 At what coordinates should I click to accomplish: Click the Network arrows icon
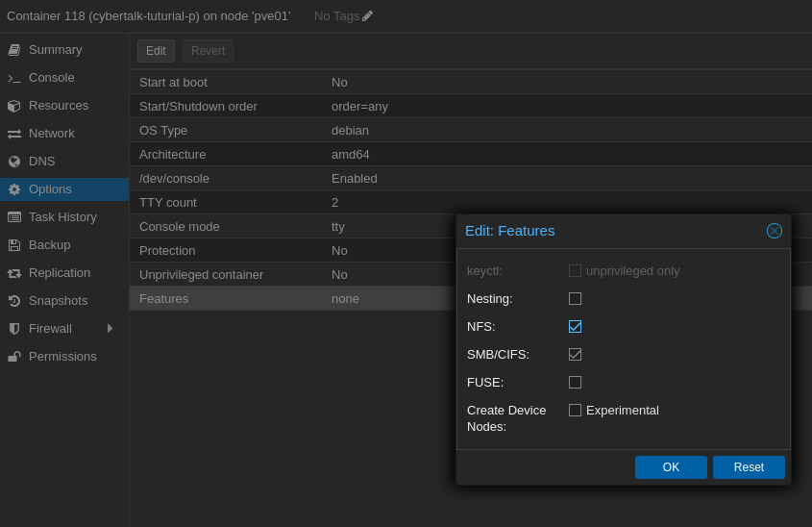coord(14,134)
